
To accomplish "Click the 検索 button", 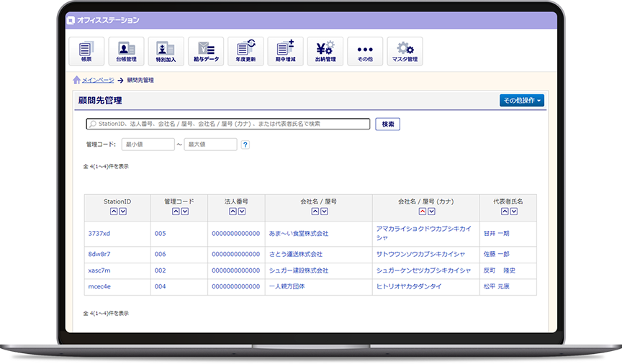I will [387, 124].
